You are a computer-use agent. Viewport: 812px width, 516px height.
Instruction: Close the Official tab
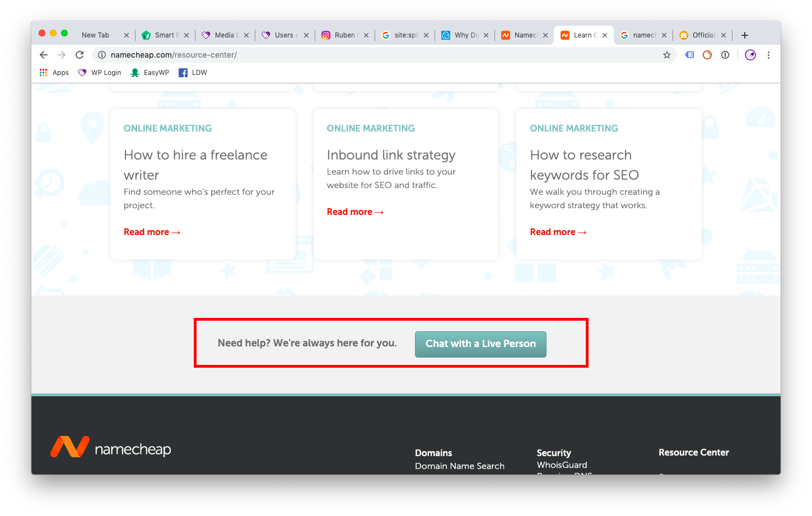click(x=724, y=35)
